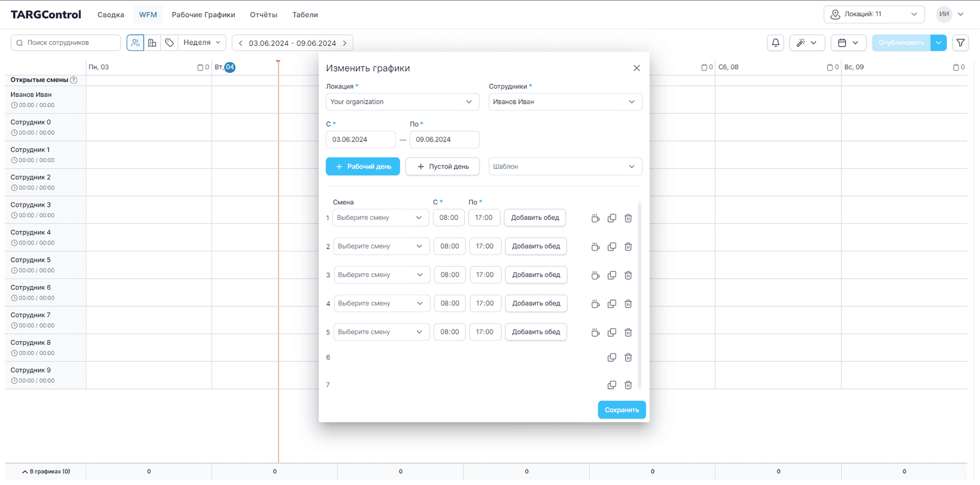The image size is (980, 485).
Task: Open the Шаблон template dropdown
Action: coord(565,167)
